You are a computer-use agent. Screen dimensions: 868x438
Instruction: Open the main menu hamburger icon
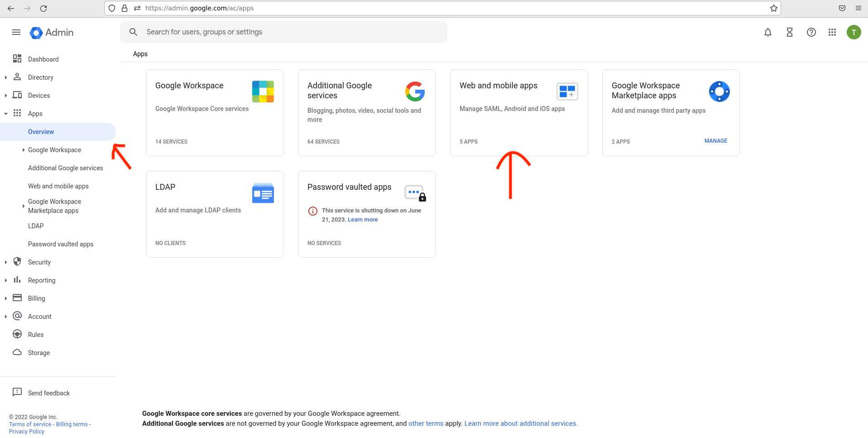[16, 32]
